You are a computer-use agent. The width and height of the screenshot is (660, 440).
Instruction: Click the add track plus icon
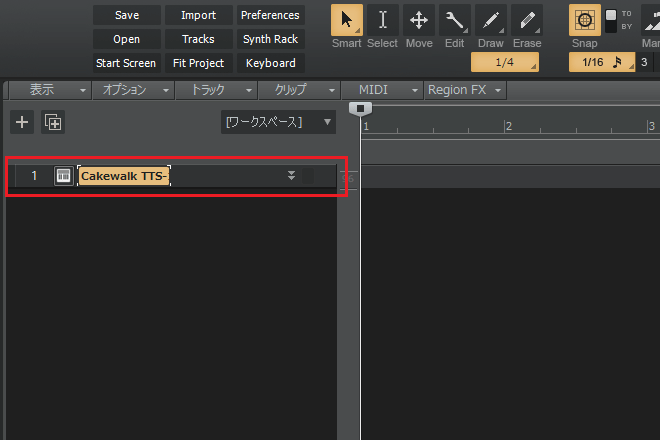(23, 122)
